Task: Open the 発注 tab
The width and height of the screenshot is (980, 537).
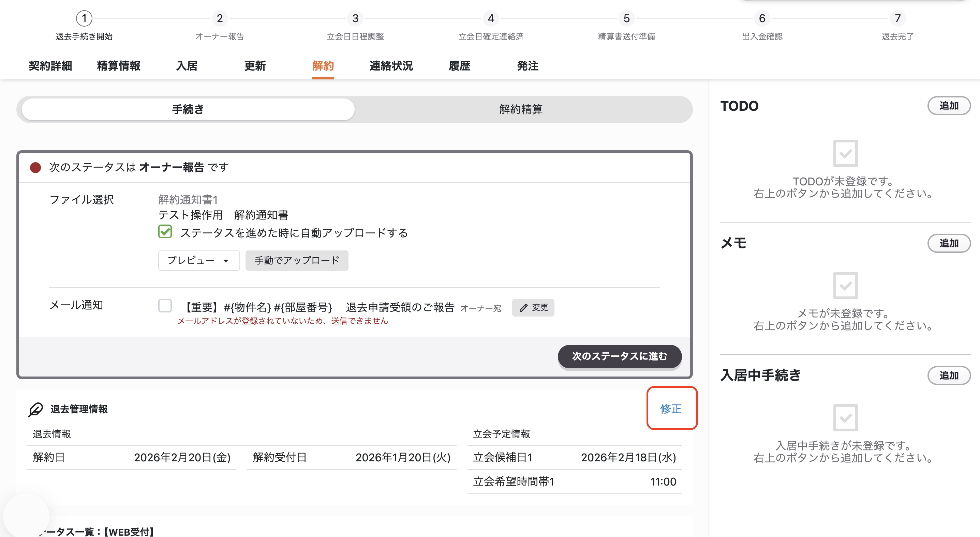Action: click(x=528, y=66)
